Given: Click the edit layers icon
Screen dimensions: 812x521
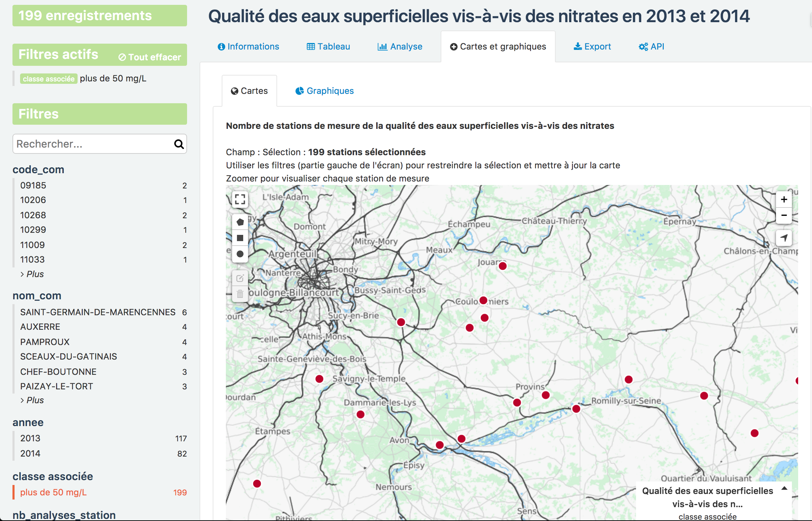Looking at the screenshot, I should tap(240, 278).
